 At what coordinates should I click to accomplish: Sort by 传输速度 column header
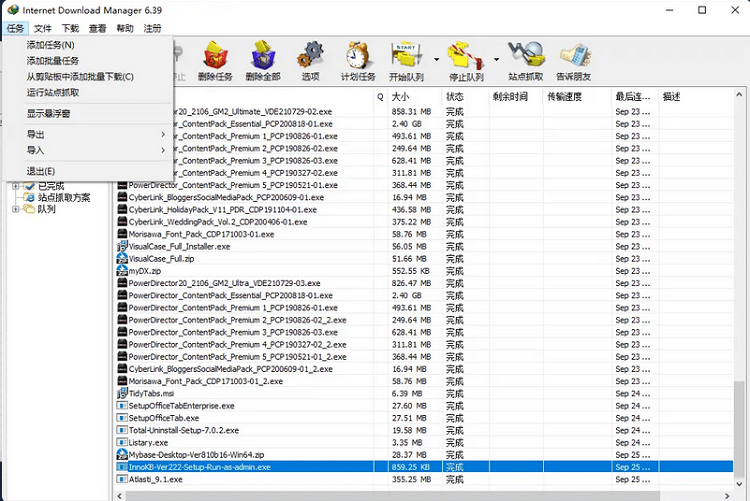pyautogui.click(x=577, y=97)
